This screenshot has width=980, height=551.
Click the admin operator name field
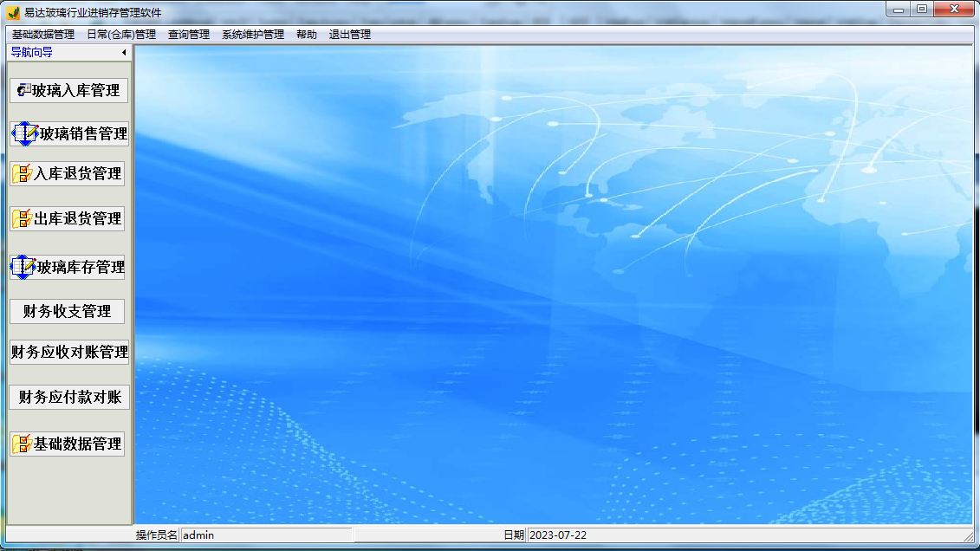point(260,535)
